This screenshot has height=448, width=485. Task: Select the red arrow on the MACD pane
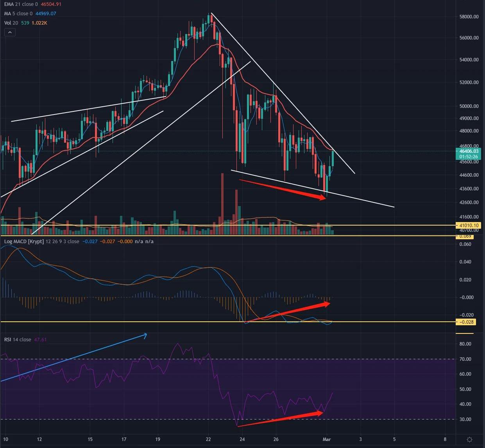coord(289,312)
